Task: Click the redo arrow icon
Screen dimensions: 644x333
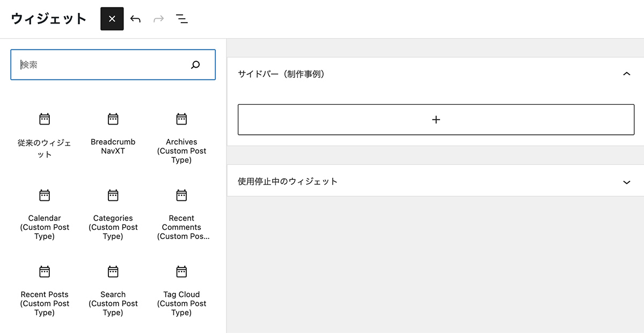Action: click(x=158, y=19)
